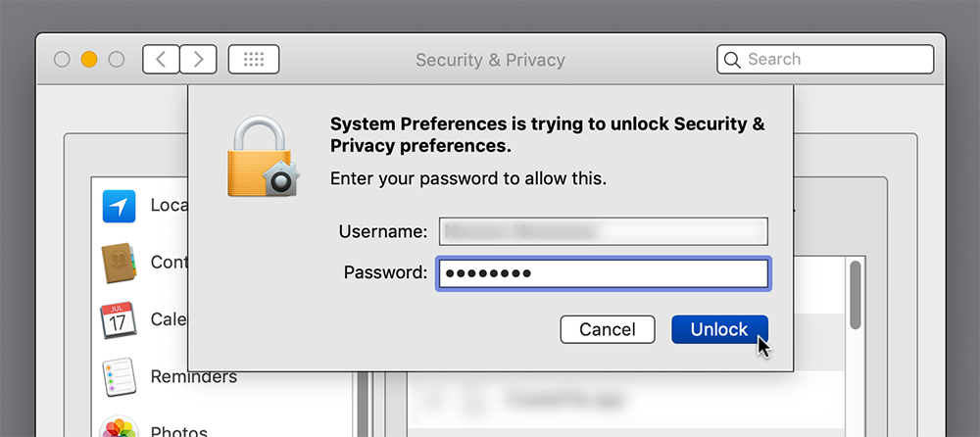Select the Location Services arrow icon
980x437 pixels.
119,206
